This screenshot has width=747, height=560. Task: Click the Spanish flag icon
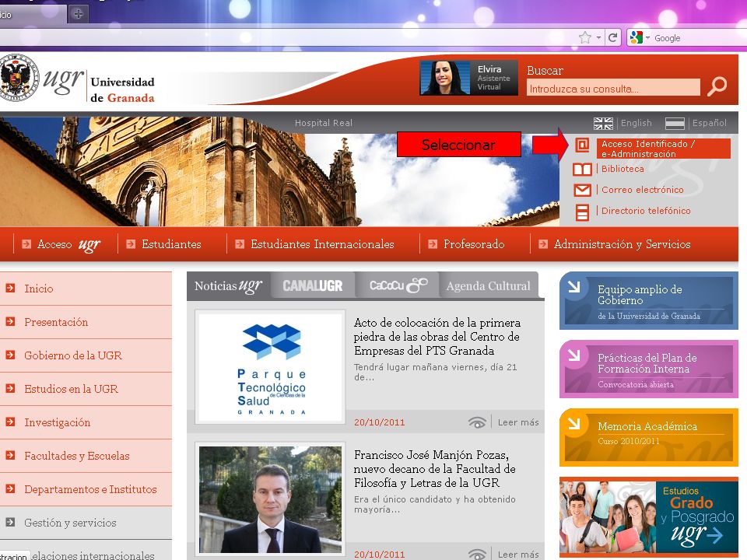click(675, 124)
